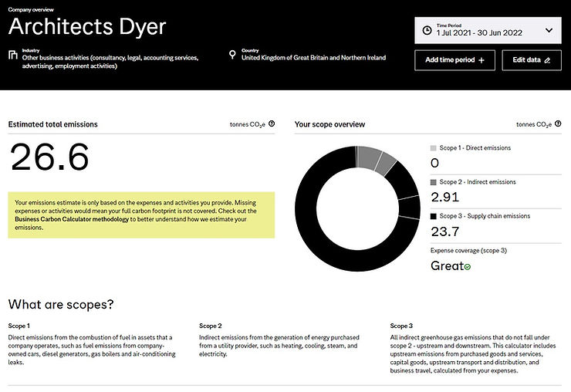Viewport: 571px width, 392px height.
Task: Click the clock icon in Time Period selector
Action: [x=427, y=31]
